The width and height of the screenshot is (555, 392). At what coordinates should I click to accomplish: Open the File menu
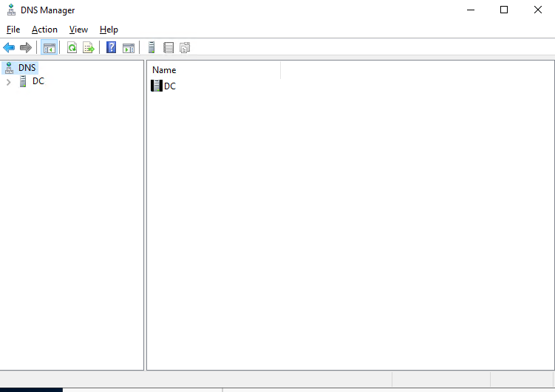pos(13,30)
